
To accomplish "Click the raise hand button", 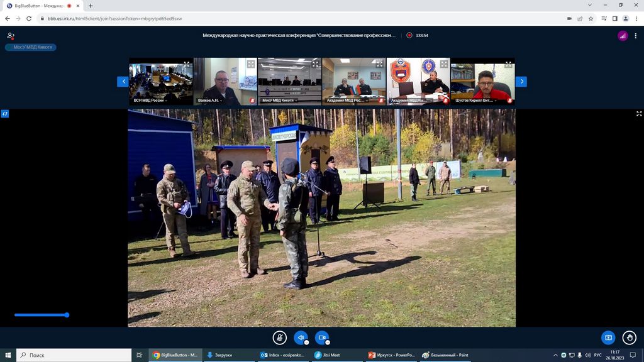I will pyautogui.click(x=629, y=337).
